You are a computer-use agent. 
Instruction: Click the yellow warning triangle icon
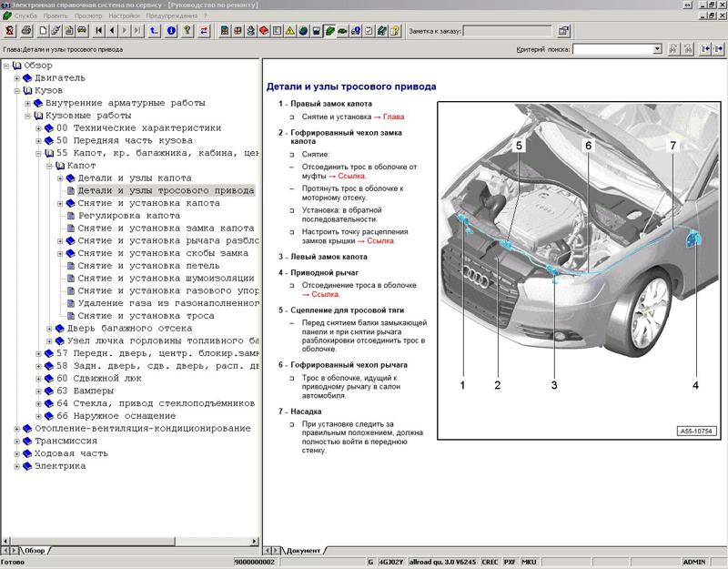(290, 31)
